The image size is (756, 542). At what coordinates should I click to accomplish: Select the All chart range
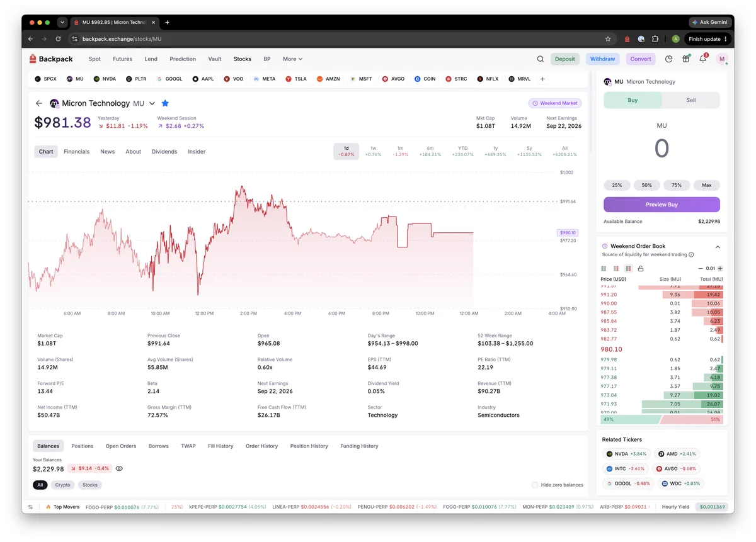coord(564,151)
